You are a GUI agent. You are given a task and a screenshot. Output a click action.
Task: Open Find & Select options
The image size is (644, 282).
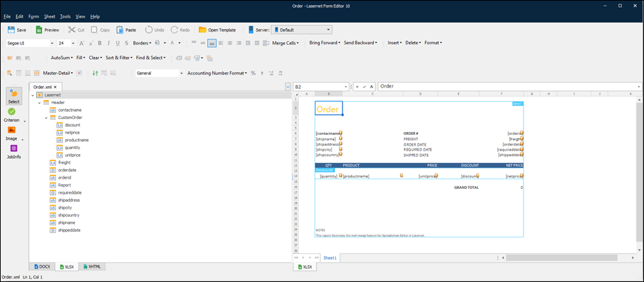tap(150, 58)
